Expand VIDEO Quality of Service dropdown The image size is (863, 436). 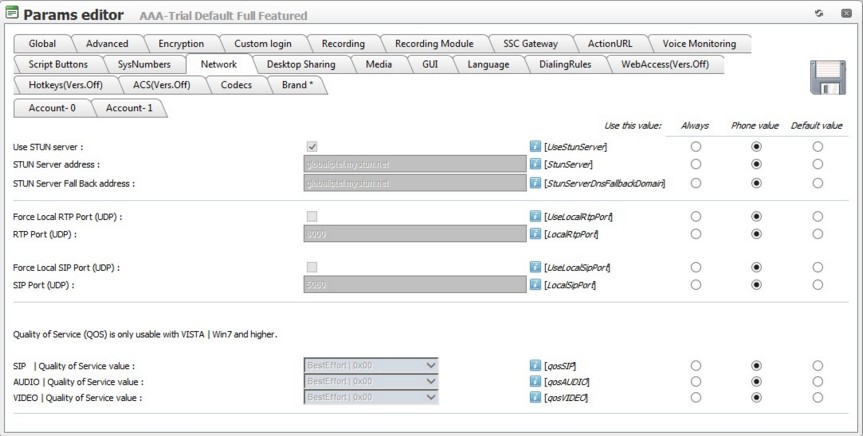431,398
